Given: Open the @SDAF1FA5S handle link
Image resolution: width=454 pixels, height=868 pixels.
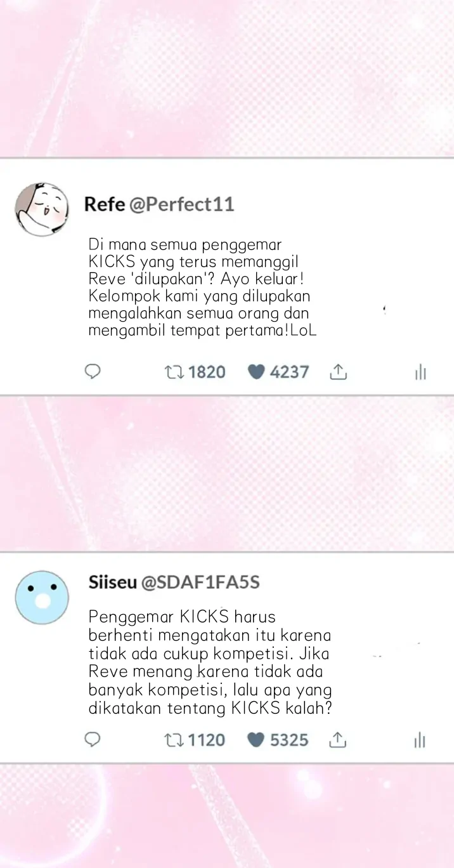Looking at the screenshot, I should tap(200, 582).
